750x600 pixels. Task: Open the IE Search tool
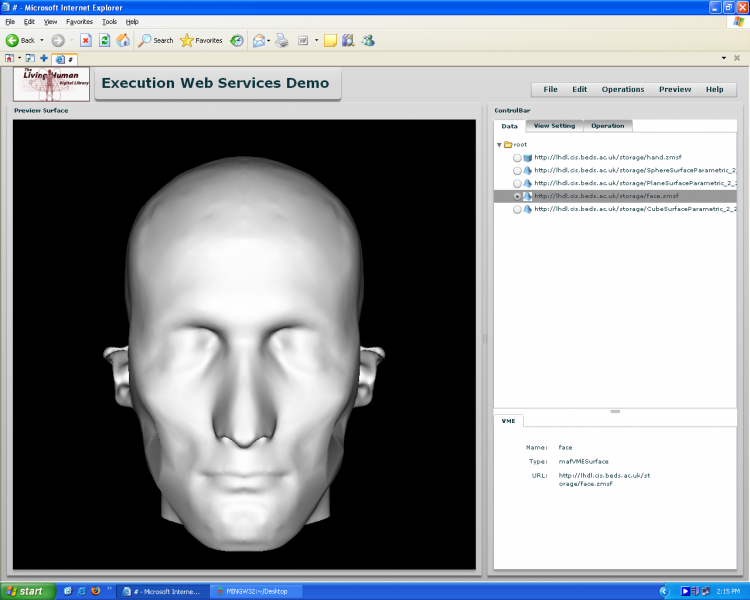click(x=155, y=40)
